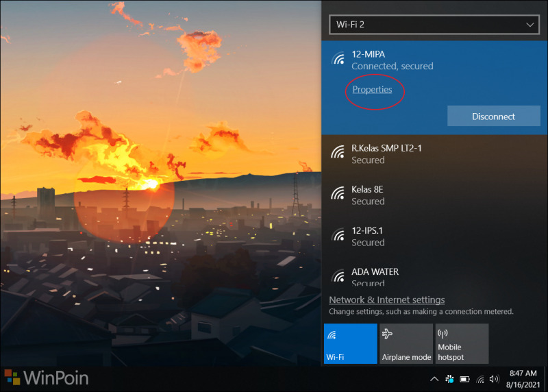
Task: Click the 12-IPS.1 signal icon
Action: pyautogui.click(x=338, y=234)
